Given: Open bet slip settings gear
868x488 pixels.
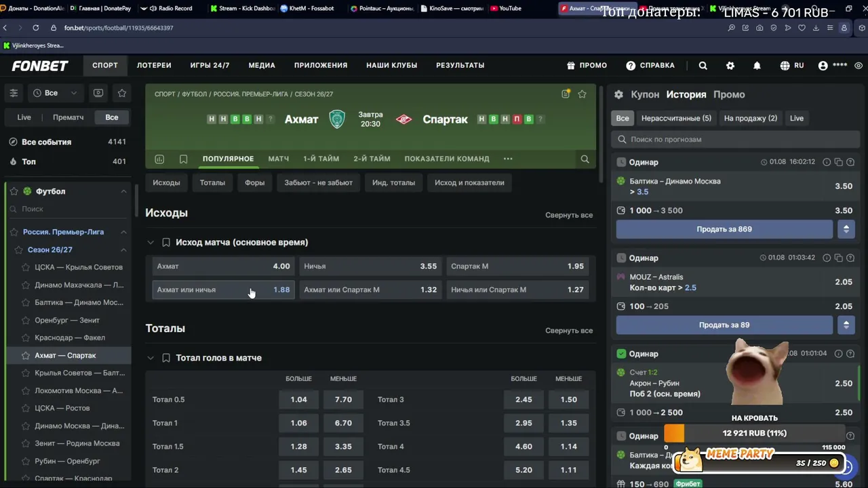Looking at the screenshot, I should pyautogui.click(x=618, y=94).
